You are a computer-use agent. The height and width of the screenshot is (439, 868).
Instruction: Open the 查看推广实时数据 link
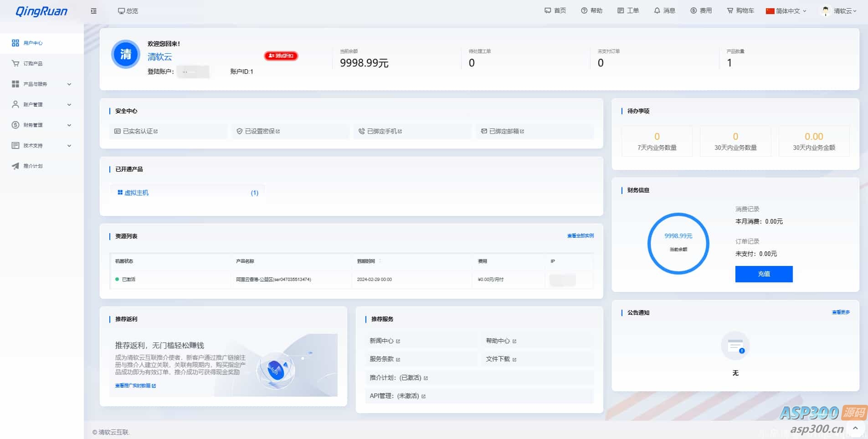click(135, 386)
